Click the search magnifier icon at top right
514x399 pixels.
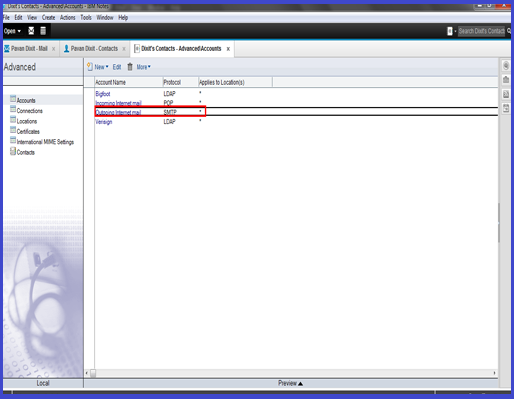(509, 31)
